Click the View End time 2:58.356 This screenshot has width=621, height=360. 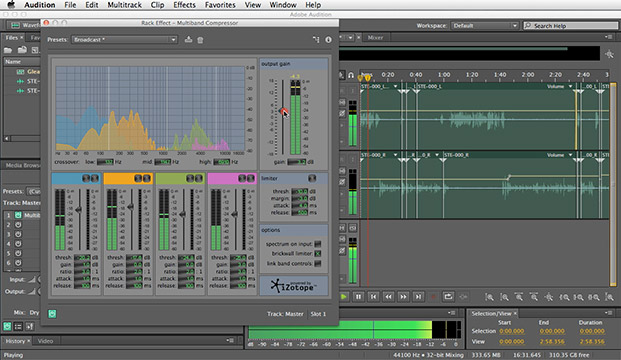(x=552, y=341)
